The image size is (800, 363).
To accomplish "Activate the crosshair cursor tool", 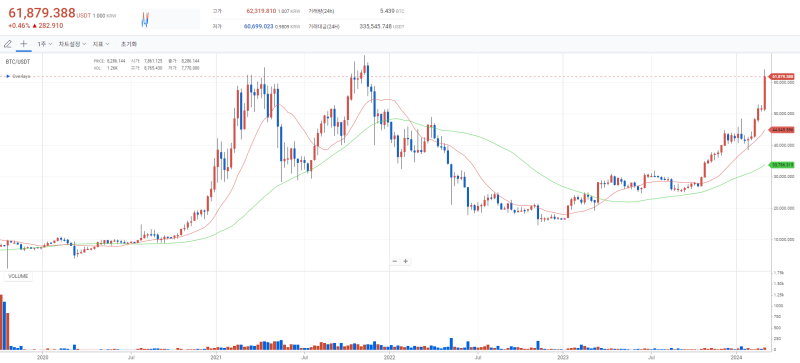I will tap(23, 44).
